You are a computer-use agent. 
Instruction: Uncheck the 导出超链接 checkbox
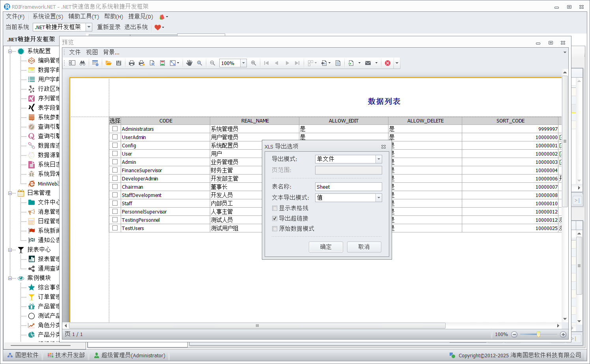[x=275, y=219]
